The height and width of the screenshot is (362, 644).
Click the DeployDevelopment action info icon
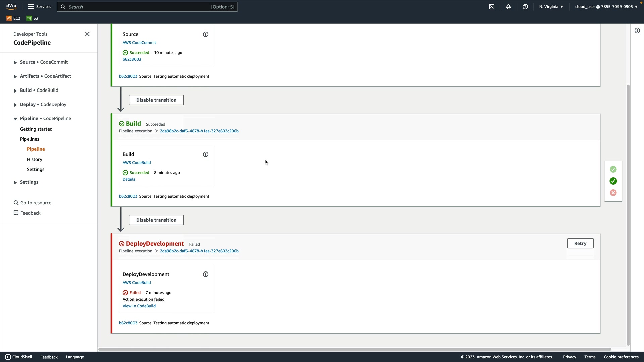(x=206, y=274)
